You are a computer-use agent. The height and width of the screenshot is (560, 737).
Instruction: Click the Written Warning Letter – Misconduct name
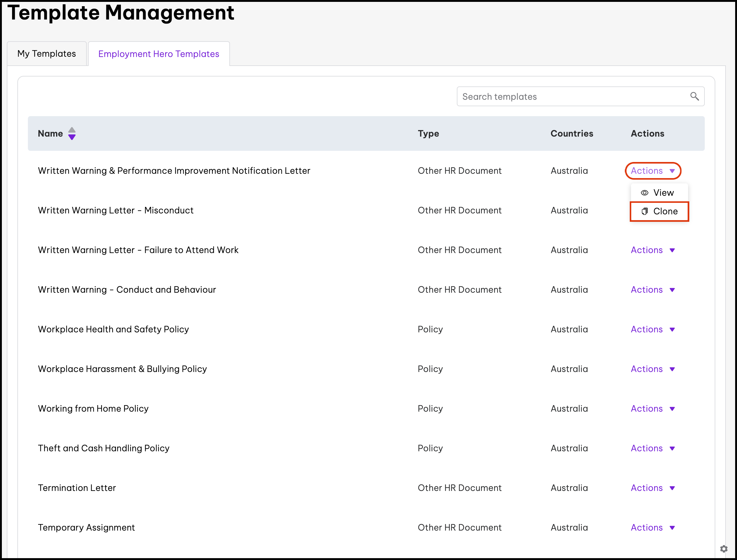115,210
